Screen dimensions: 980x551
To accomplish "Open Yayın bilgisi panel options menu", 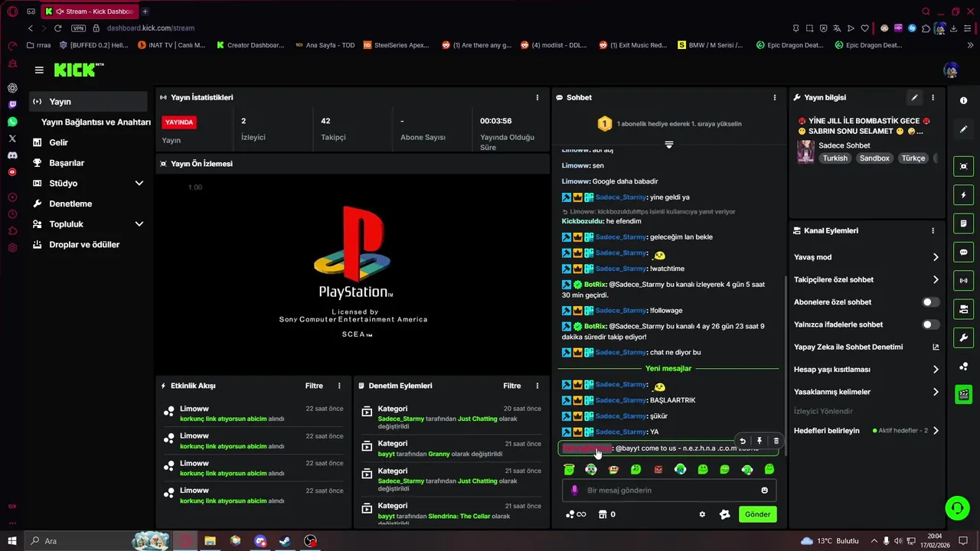I will tap(933, 98).
